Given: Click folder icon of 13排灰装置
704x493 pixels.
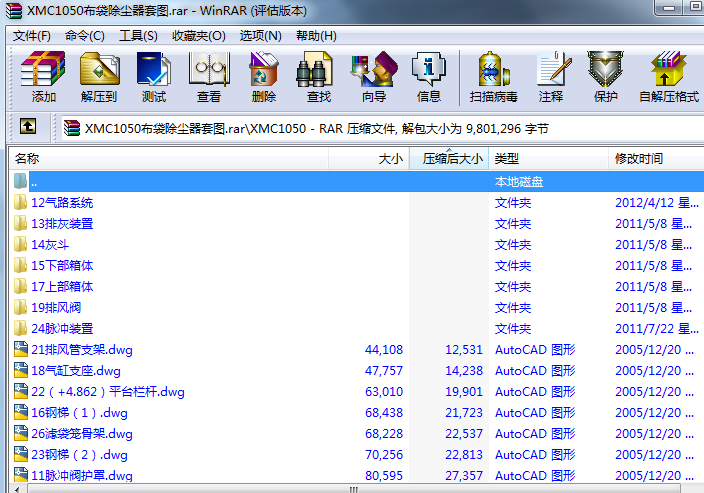Looking at the screenshot, I should click(20, 224).
